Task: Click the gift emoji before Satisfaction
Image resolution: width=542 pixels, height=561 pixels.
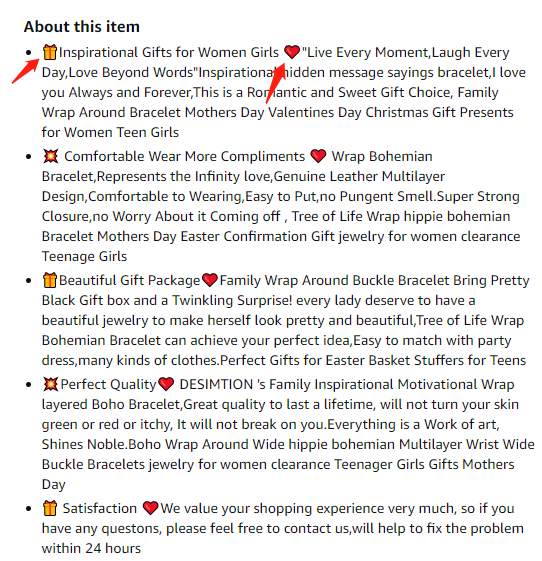Action: point(49,508)
